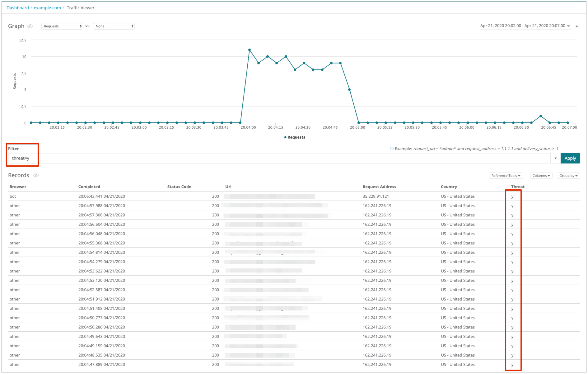The height and width of the screenshot is (374, 588).
Task: Click the double-chevron next to date range
Action: [x=576, y=26]
